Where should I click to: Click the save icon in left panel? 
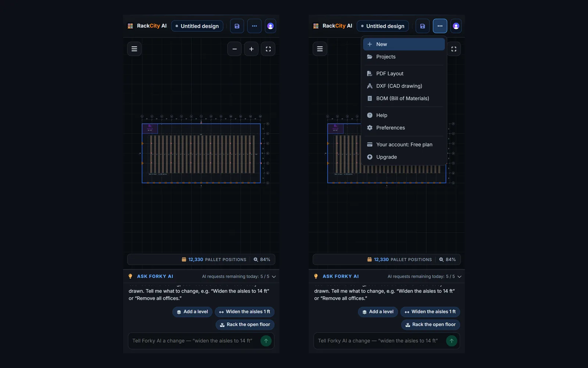[x=237, y=26]
